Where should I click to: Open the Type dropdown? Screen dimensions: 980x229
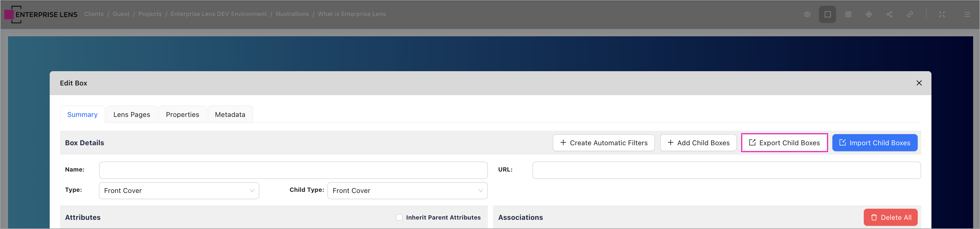pos(179,190)
